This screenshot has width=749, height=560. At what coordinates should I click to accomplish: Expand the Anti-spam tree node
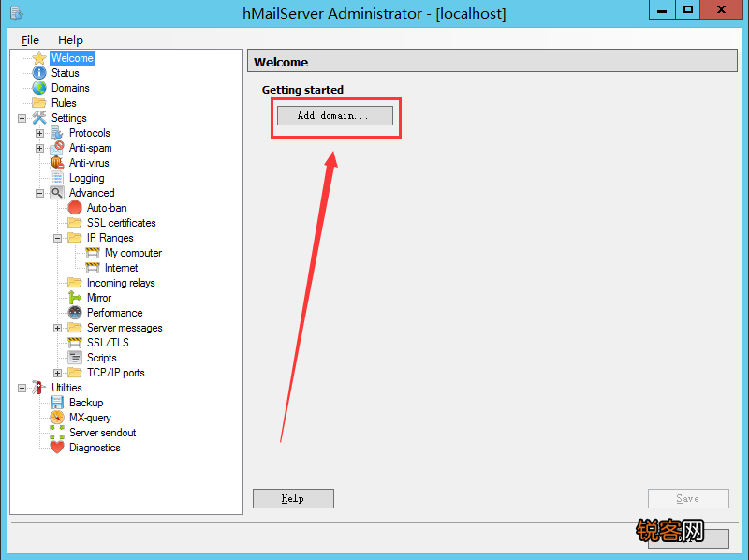coord(39,148)
